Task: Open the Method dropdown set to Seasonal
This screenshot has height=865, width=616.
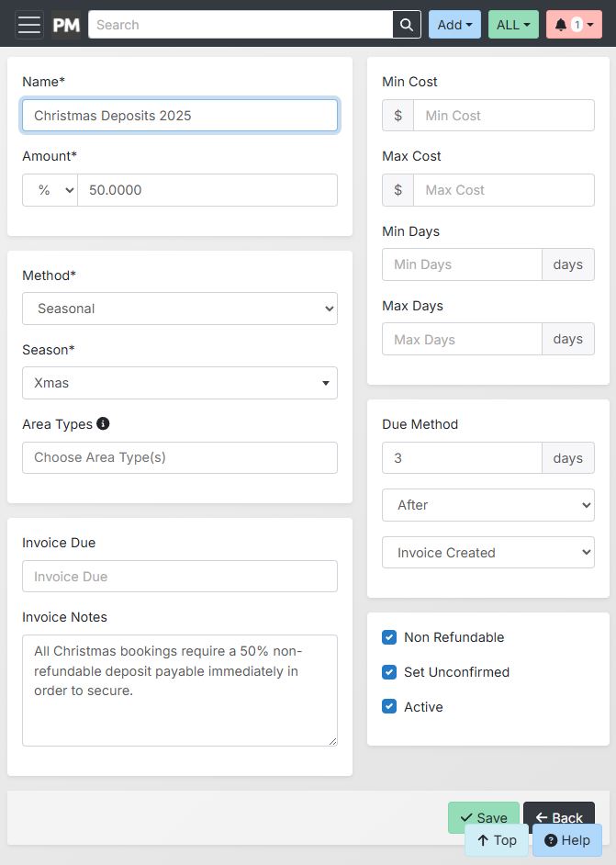Action: 180,309
